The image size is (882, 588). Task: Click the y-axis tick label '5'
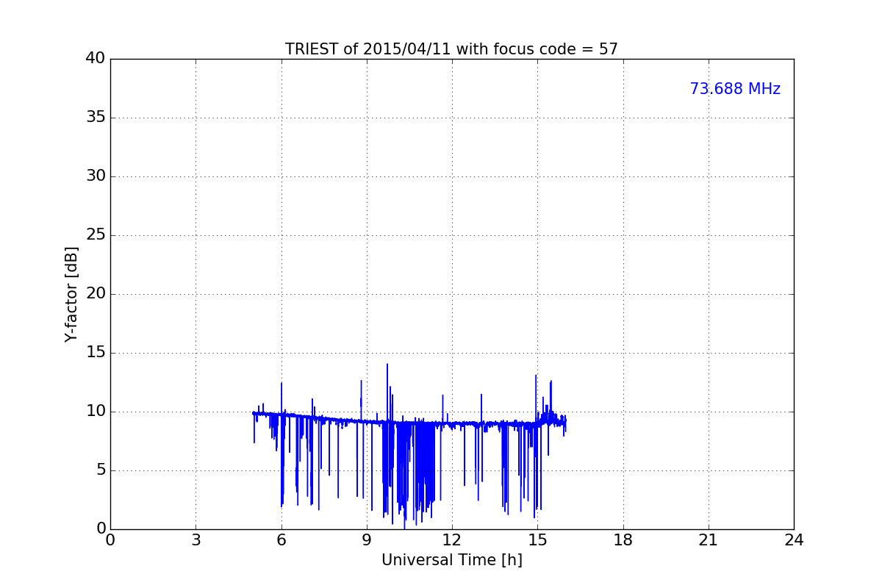pyautogui.click(x=101, y=470)
